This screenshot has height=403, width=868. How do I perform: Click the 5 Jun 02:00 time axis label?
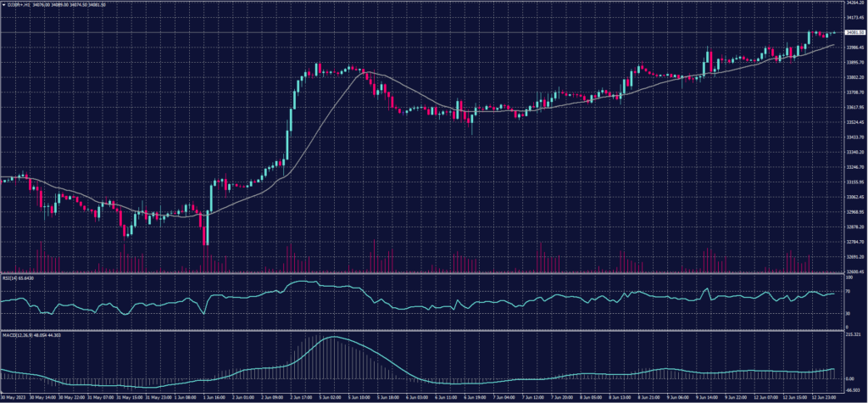point(331,395)
